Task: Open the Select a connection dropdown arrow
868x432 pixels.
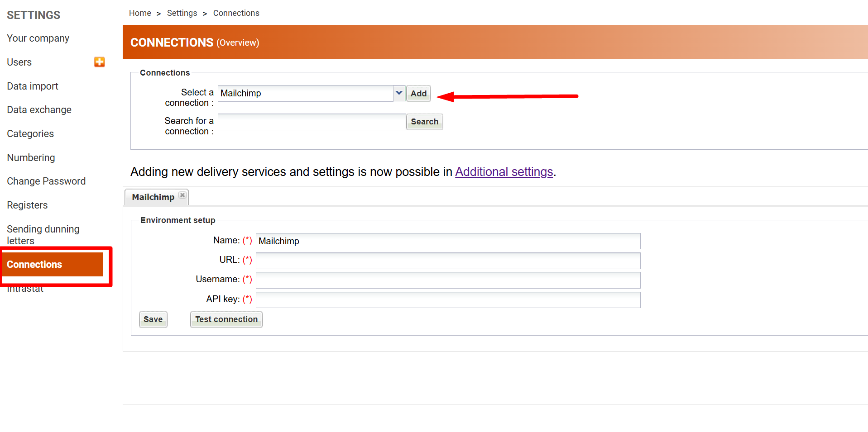Action: coord(399,93)
